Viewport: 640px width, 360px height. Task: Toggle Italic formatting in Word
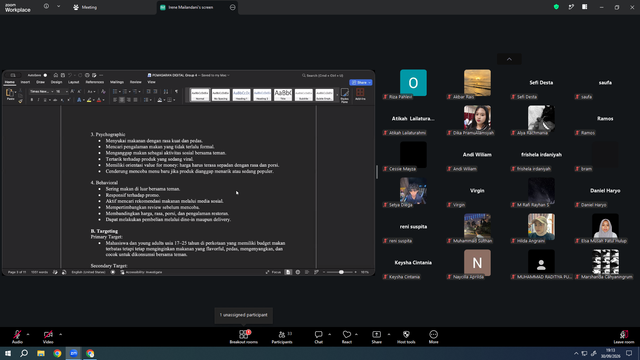click(38, 100)
